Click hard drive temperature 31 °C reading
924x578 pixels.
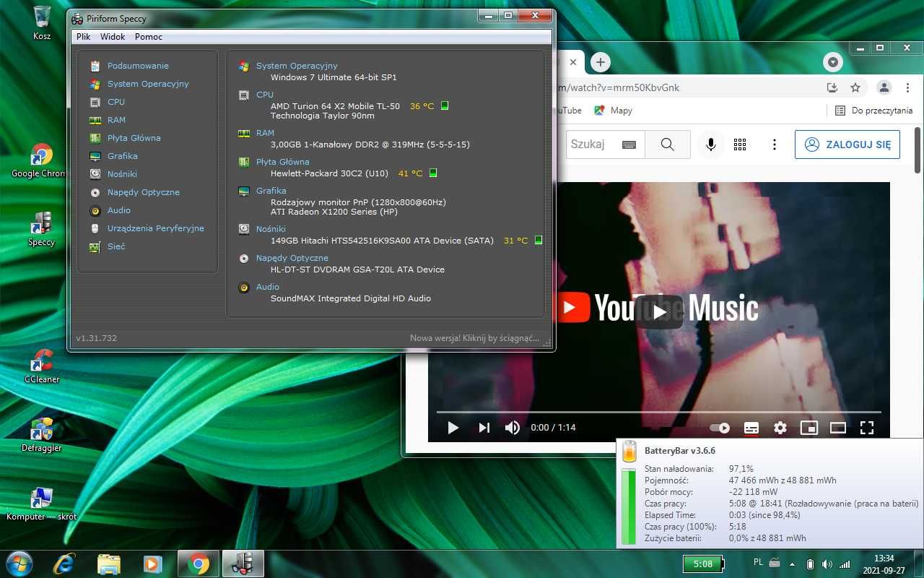point(516,241)
